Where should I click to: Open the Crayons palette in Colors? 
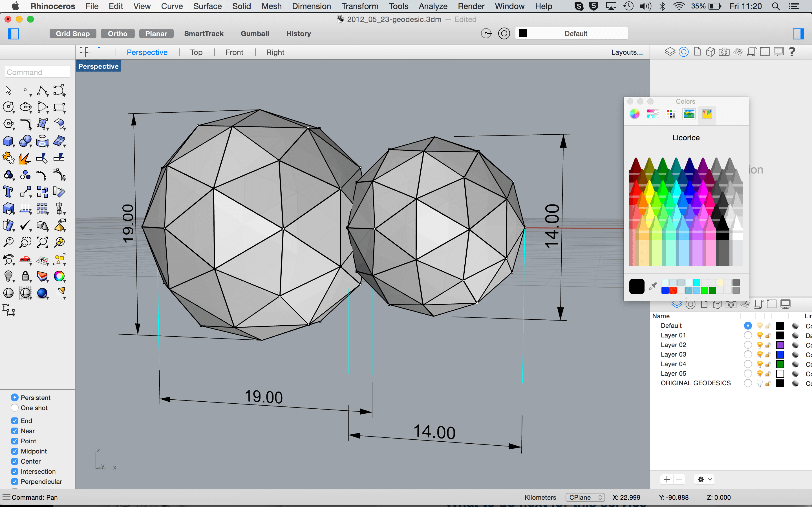(707, 114)
